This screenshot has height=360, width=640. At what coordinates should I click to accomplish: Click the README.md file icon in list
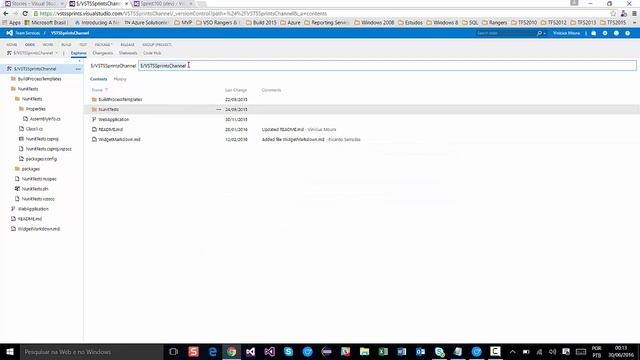tap(94, 129)
